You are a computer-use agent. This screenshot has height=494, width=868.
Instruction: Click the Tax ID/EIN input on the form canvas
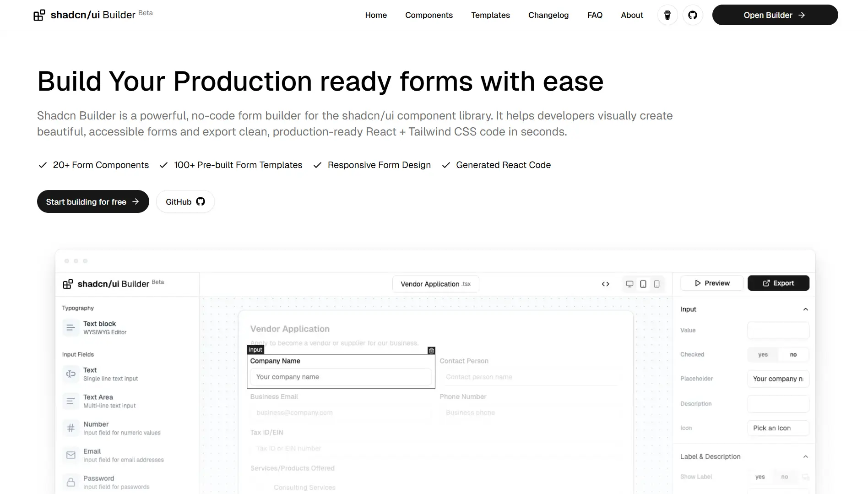coord(435,448)
